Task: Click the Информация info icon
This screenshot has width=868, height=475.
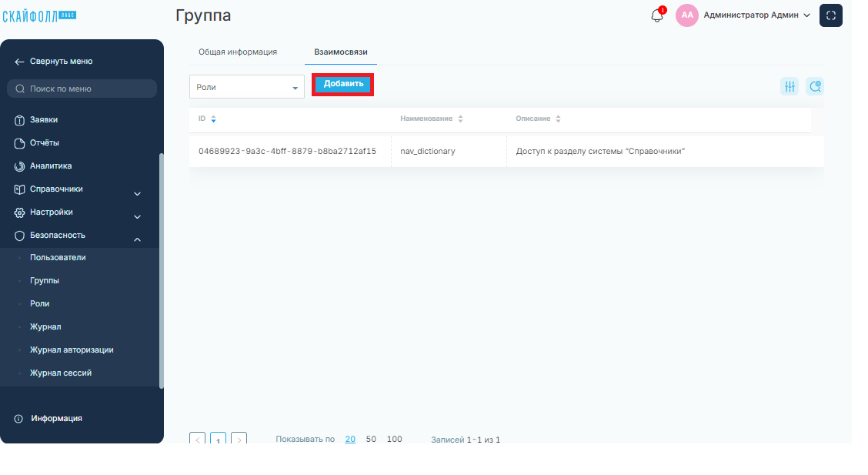Action: (18, 419)
